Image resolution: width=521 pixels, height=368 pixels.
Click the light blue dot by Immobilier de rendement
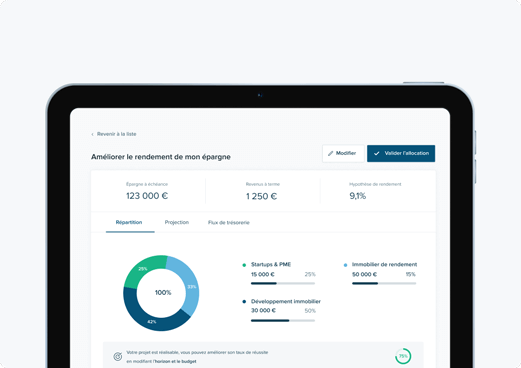(345, 265)
